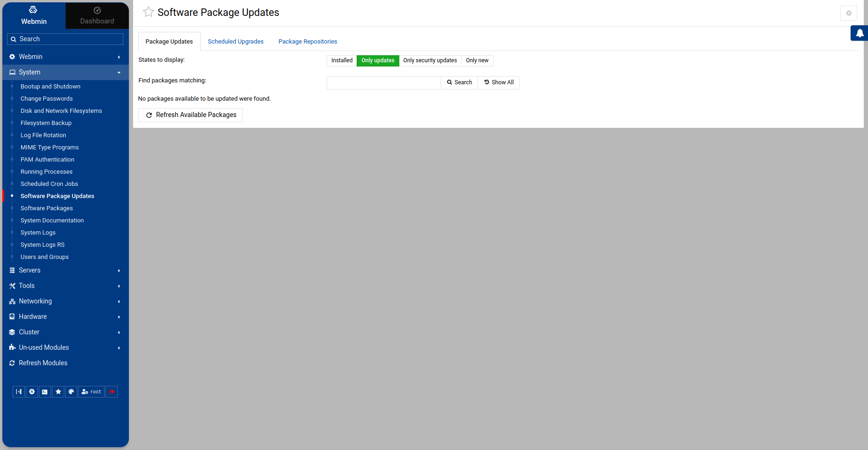The height and width of the screenshot is (450, 868).
Task: Toggle night mode icon in sidebar footer
Action: pyautogui.click(x=32, y=391)
